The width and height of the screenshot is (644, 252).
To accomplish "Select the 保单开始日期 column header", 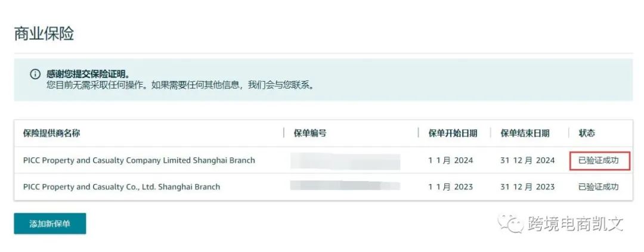I will (453, 133).
